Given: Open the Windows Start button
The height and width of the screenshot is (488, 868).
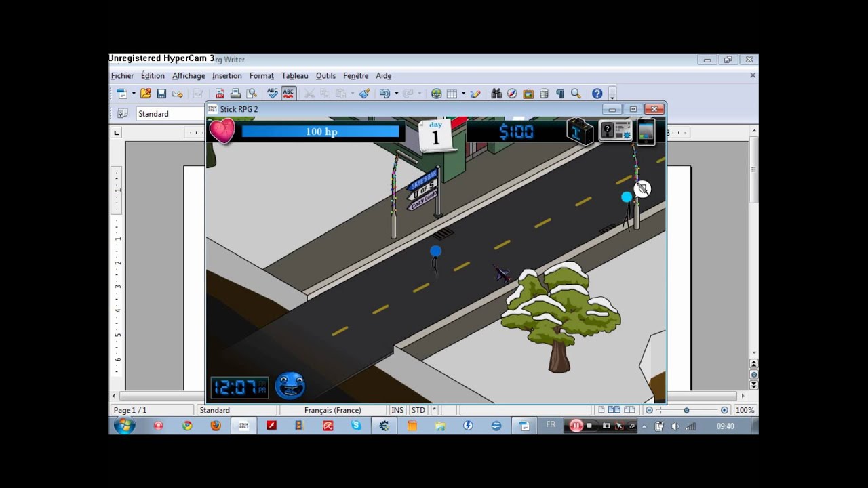Looking at the screenshot, I should (x=125, y=426).
